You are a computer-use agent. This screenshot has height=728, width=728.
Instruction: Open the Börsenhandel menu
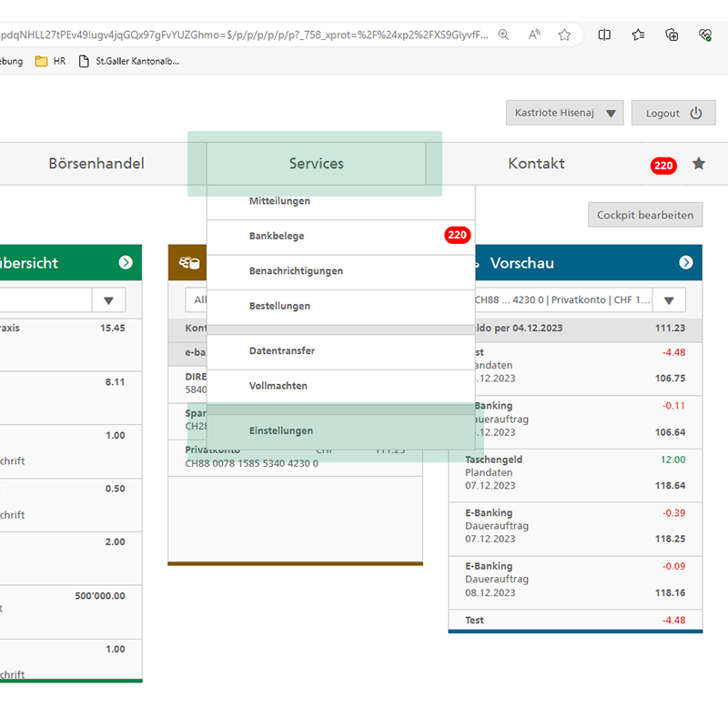[x=96, y=164]
